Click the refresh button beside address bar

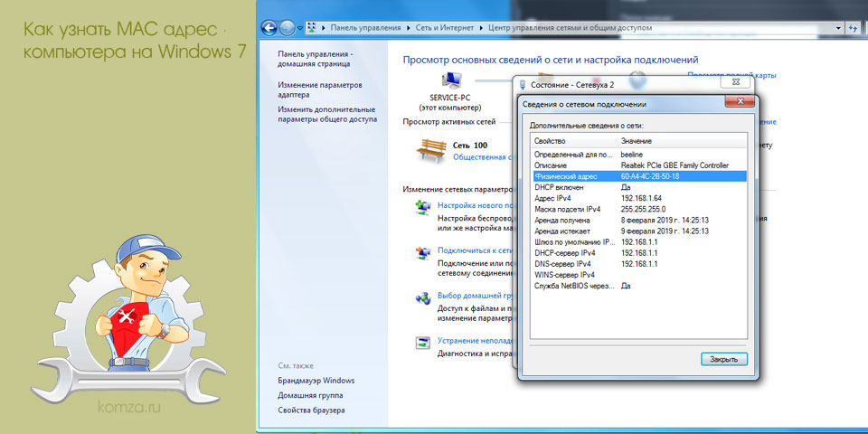tap(854, 27)
